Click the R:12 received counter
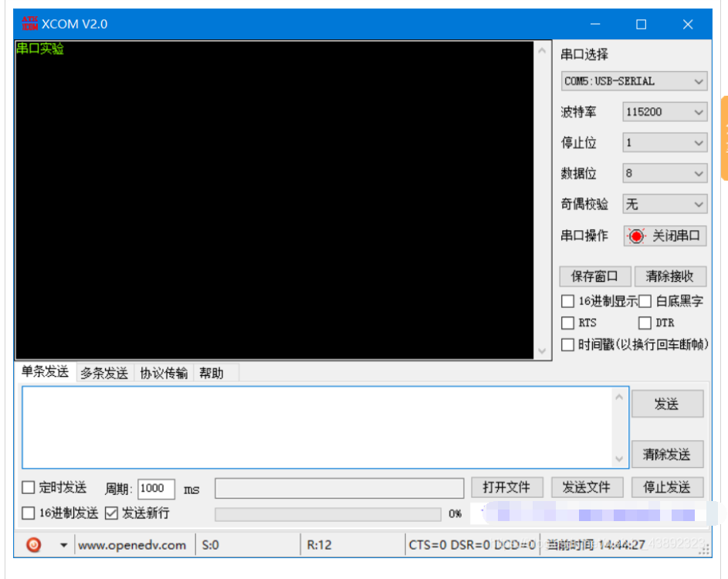This screenshot has height=579, width=728. (319, 545)
